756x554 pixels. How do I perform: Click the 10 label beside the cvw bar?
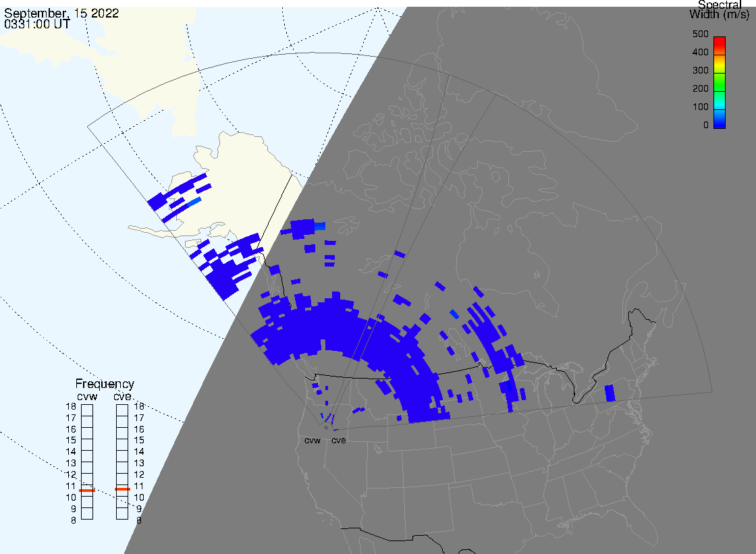[71, 497]
